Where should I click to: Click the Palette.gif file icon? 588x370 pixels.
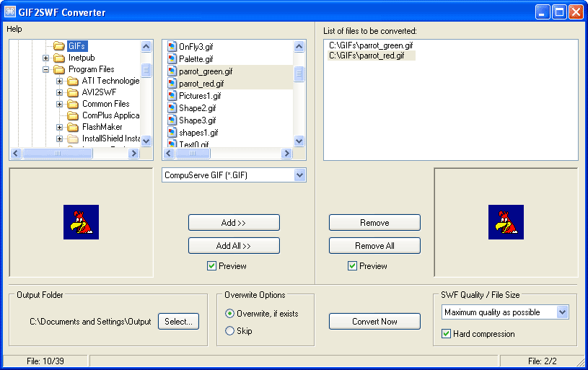pos(172,59)
